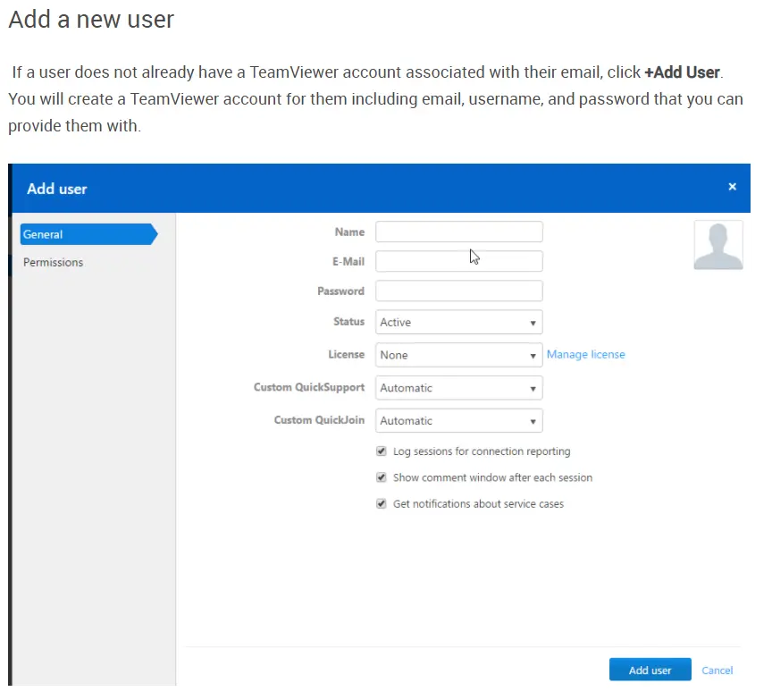Image resolution: width=772 pixels, height=700 pixels.
Task: Click the 'Add a new user' heading
Action: coord(91,20)
